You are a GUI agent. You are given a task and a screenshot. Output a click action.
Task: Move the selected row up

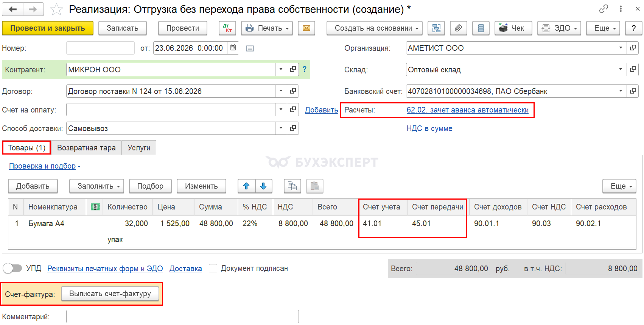tap(246, 186)
